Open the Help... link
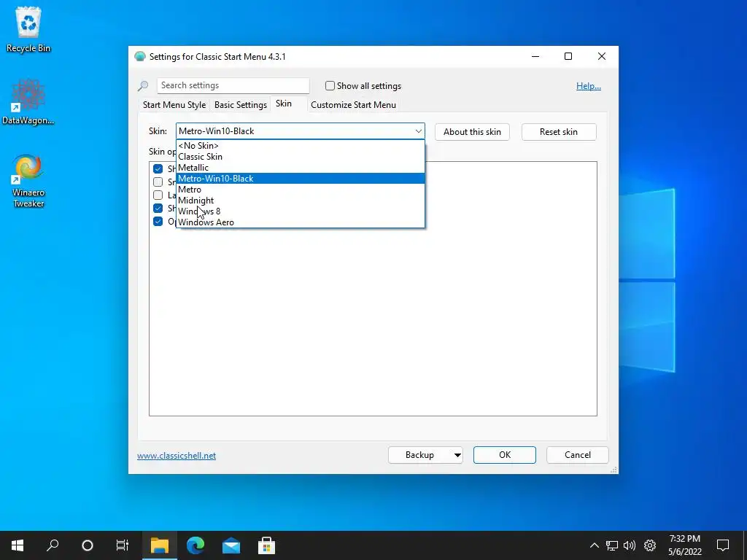The image size is (747, 560). [589, 86]
